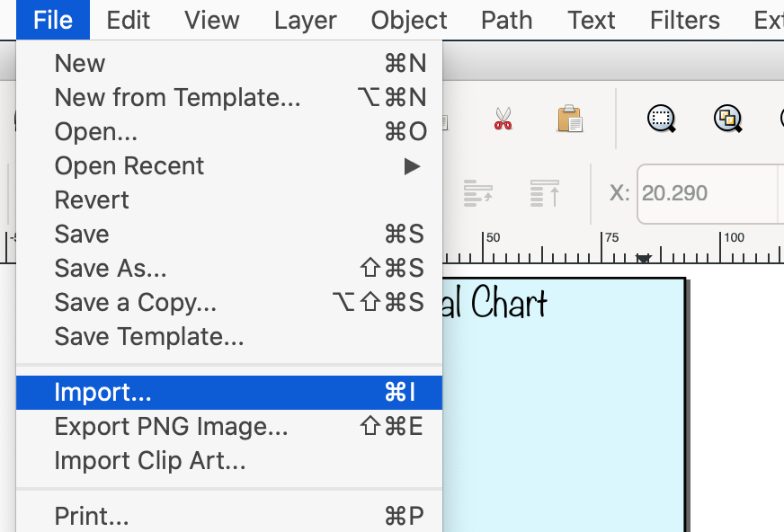Click the Zoom to Drawing icon
The width and height of the screenshot is (784, 532).
coord(726,119)
